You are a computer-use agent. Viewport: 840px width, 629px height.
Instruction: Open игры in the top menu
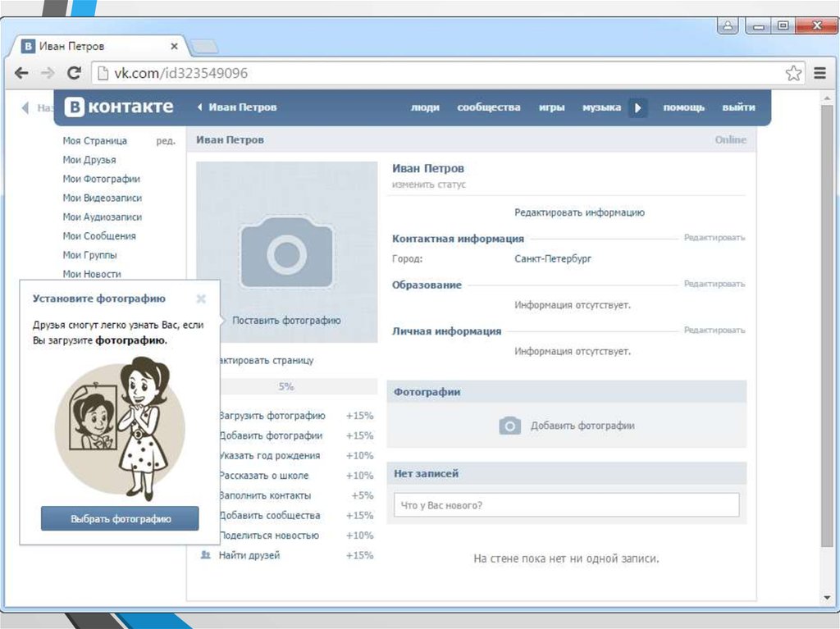551,107
